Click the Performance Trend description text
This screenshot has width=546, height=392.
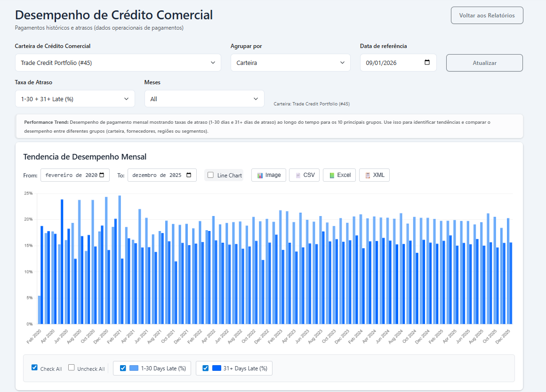pos(257,127)
